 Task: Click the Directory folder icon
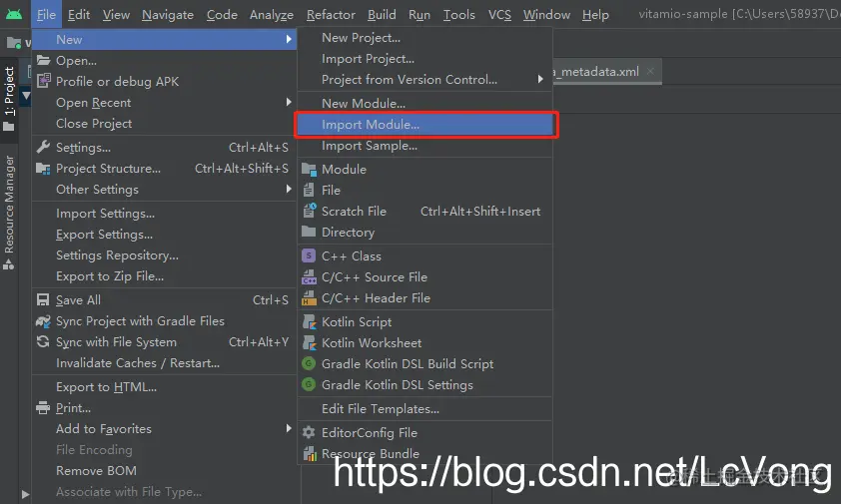[x=309, y=232]
